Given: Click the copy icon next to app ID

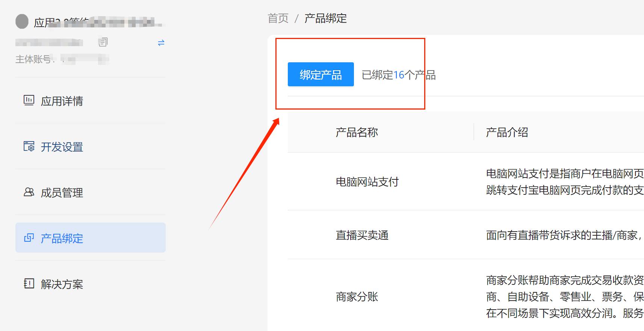Looking at the screenshot, I should tap(103, 42).
